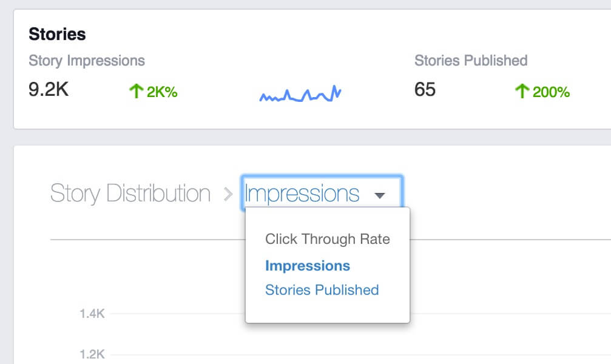Image resolution: width=611 pixels, height=364 pixels.
Task: Click the 65 stories published count
Action: click(x=425, y=90)
